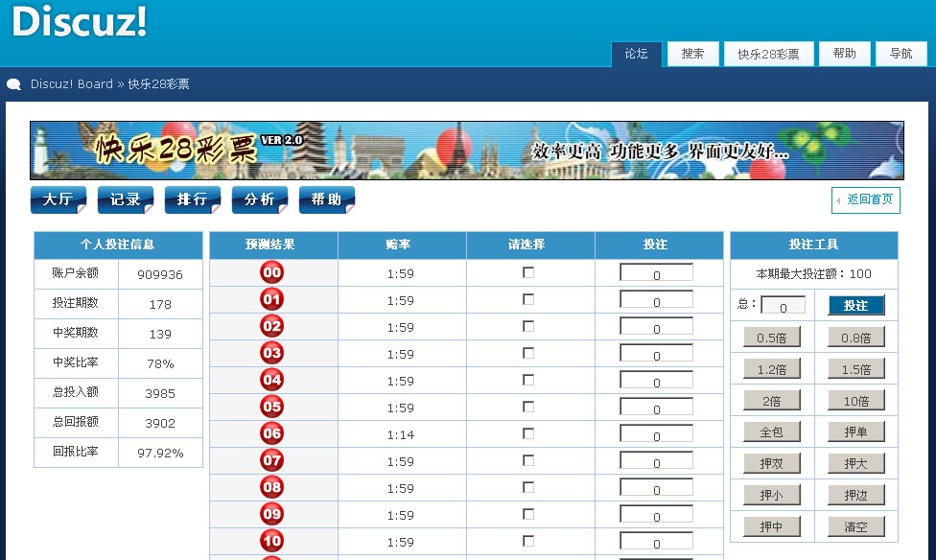Click the red 08 number ball
Screen dimensions: 936x560
pos(271,488)
